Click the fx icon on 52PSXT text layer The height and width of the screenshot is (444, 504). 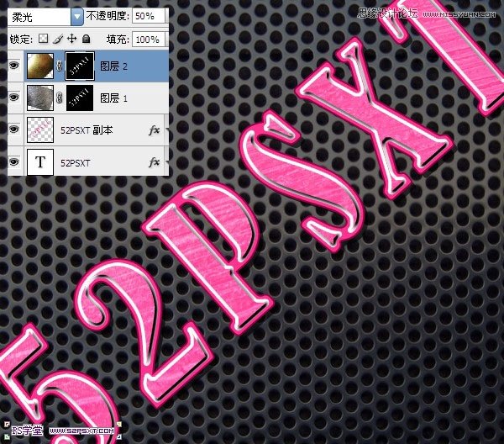tap(155, 161)
